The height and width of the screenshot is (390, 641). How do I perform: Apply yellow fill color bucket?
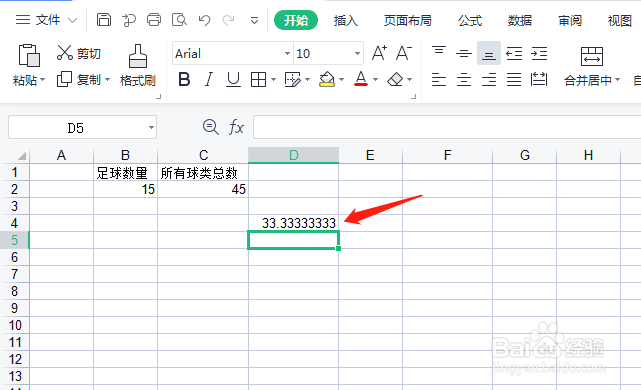pyautogui.click(x=327, y=79)
